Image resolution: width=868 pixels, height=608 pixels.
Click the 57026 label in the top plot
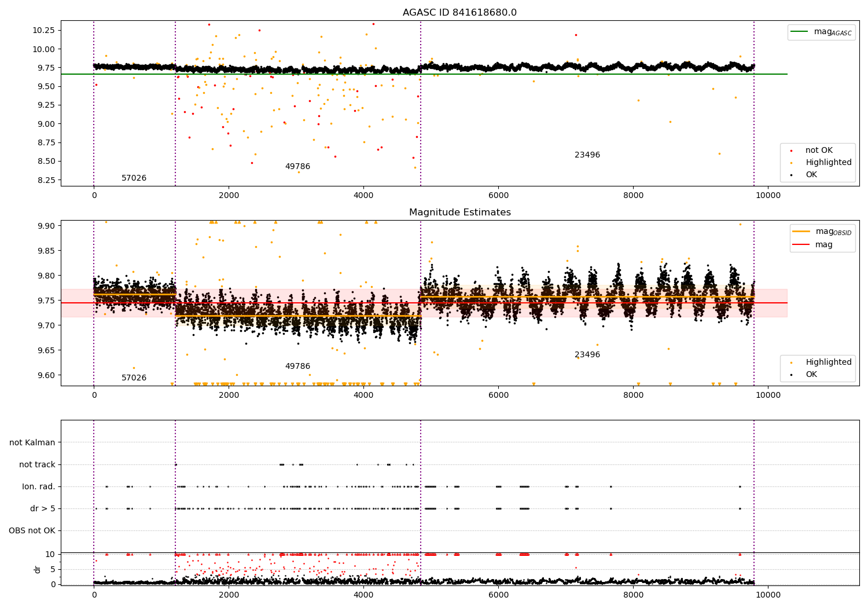(x=134, y=178)
